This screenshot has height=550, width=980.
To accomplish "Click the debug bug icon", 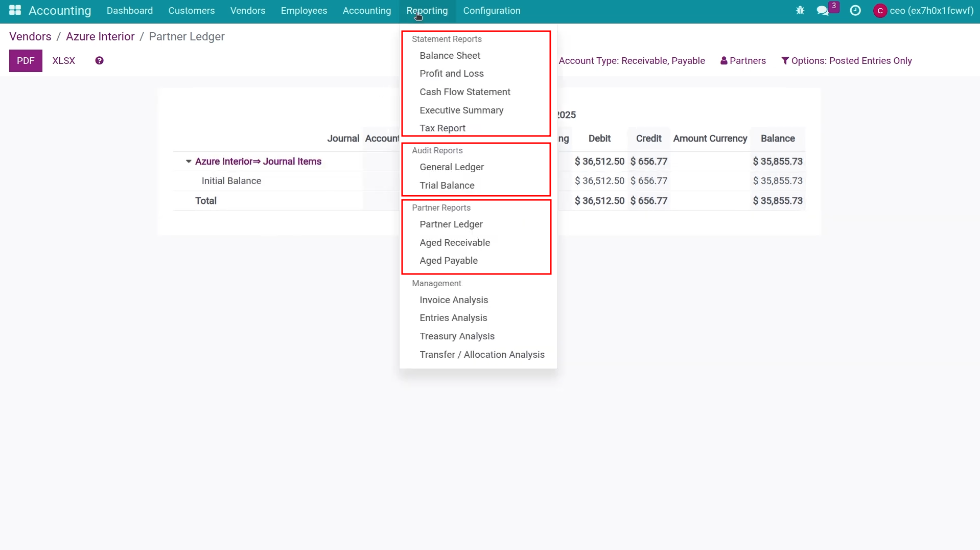I will (800, 10).
